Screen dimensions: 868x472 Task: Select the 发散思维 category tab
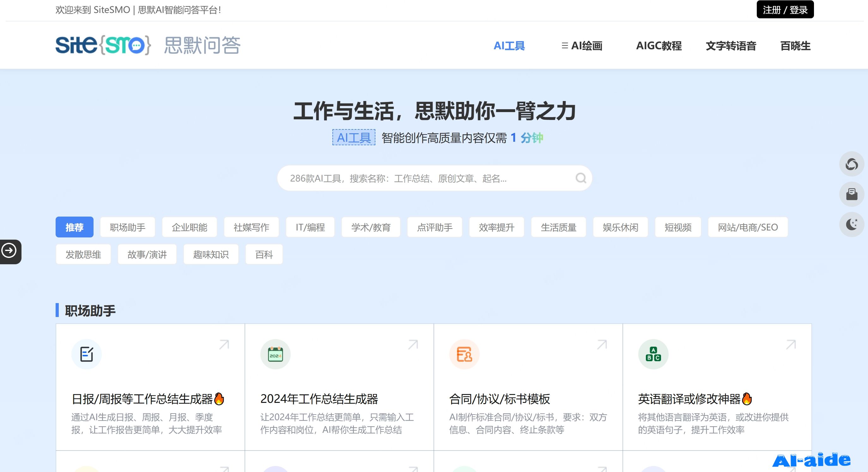(x=83, y=254)
